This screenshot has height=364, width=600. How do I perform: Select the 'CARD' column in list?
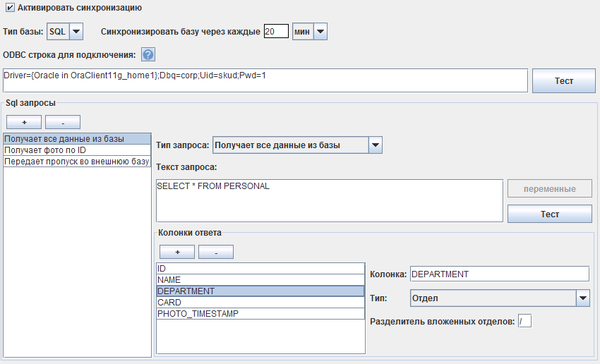(260, 303)
